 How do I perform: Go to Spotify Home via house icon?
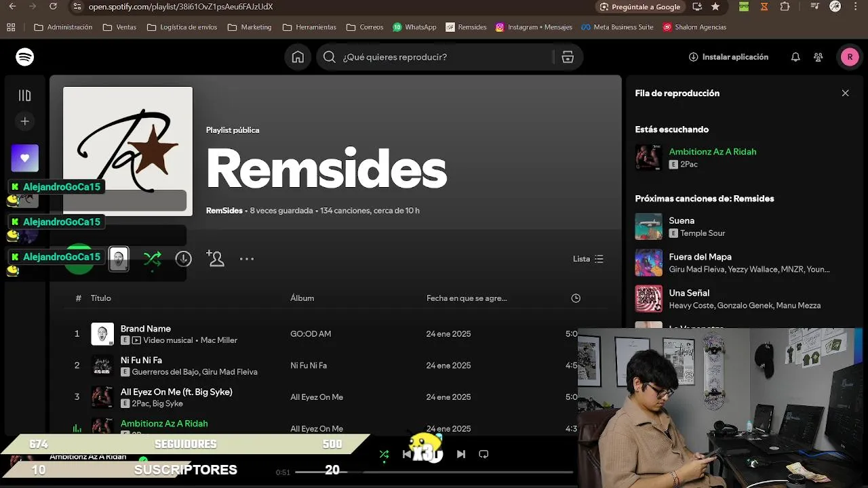coord(298,57)
